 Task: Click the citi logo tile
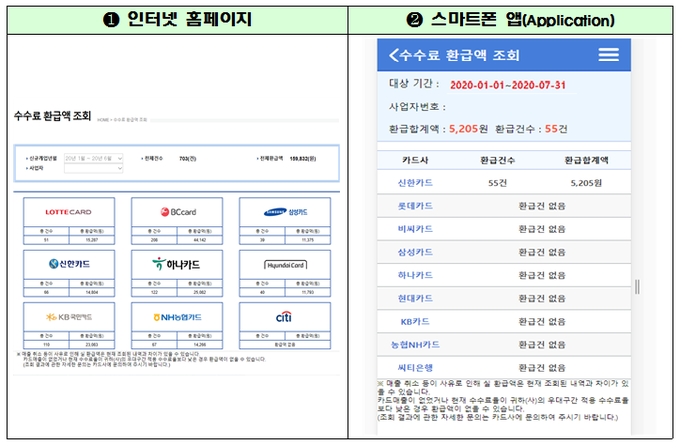coord(284,317)
